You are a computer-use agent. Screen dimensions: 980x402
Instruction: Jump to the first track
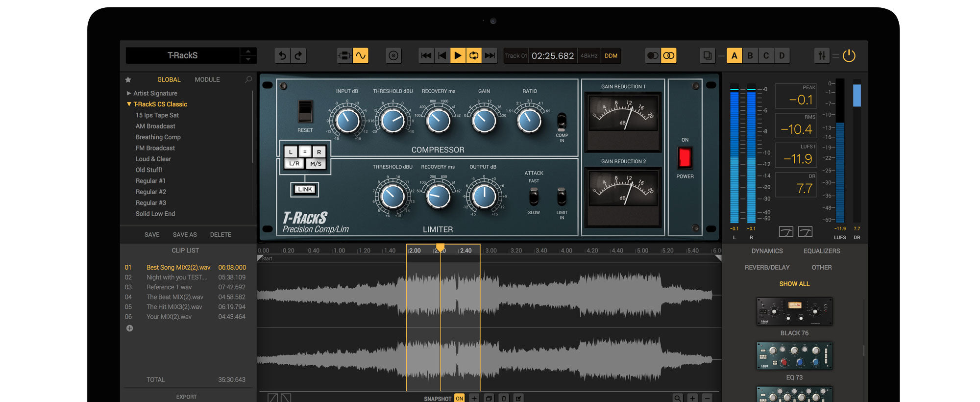click(426, 55)
